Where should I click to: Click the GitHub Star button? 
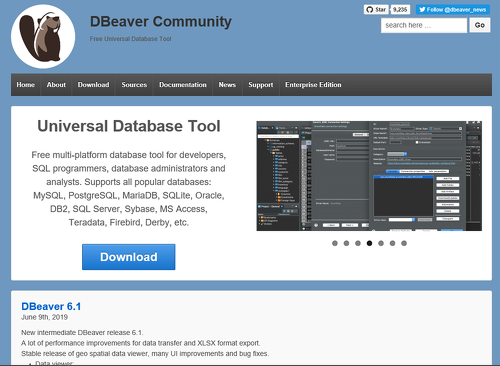(x=376, y=9)
